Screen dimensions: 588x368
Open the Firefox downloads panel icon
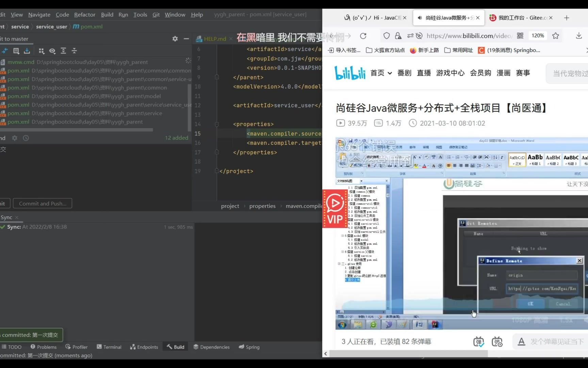click(579, 36)
